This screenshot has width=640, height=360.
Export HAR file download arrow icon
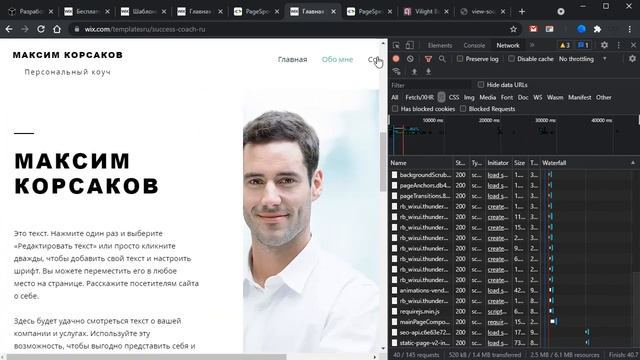[428, 71]
